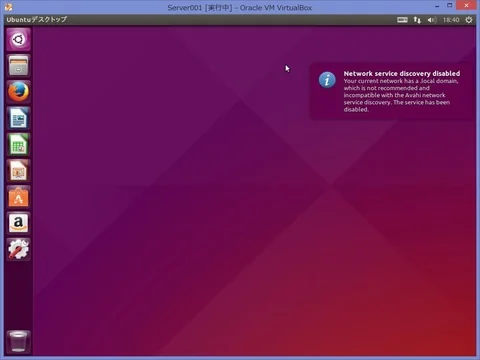Minimize the VirtualBox window

click(437, 6)
